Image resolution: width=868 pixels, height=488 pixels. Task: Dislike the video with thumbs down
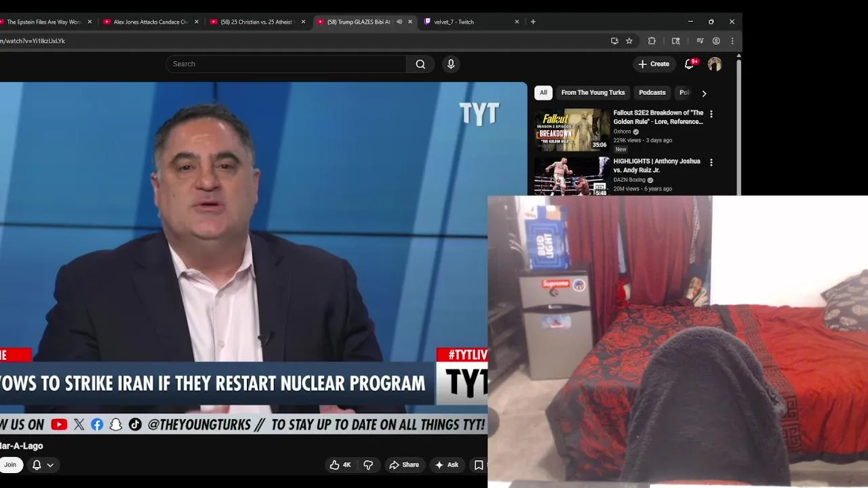click(368, 465)
